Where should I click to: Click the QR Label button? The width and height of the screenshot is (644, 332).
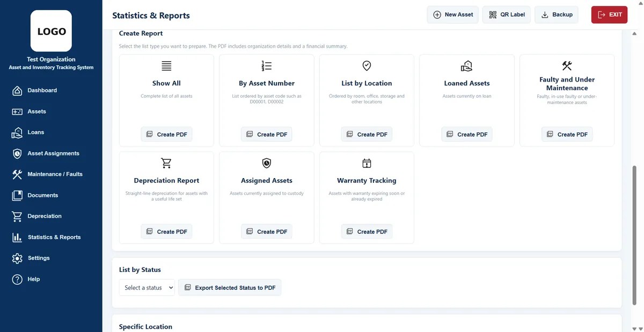click(x=507, y=14)
